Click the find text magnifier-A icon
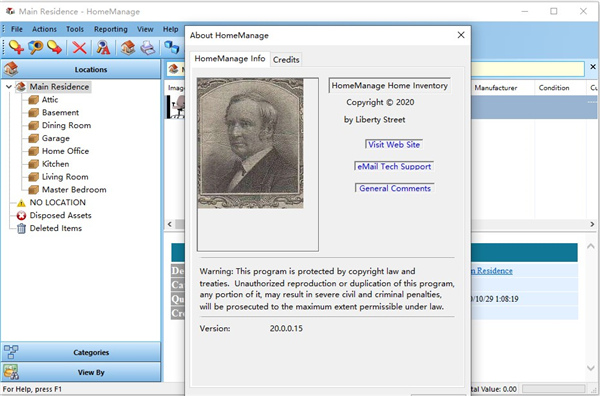 click(103, 47)
